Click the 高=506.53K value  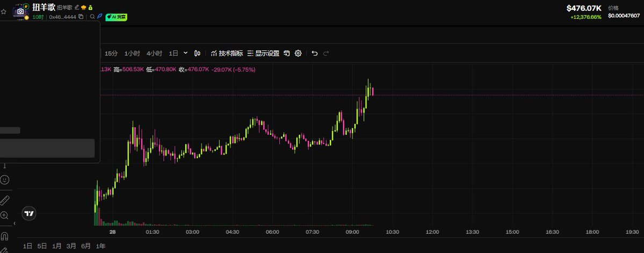pos(128,69)
